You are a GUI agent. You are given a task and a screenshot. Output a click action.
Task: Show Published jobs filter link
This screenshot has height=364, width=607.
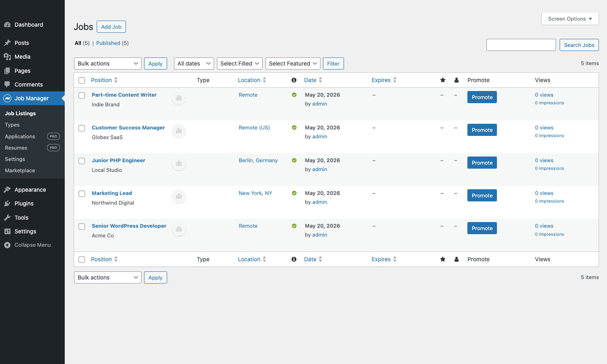click(x=108, y=43)
